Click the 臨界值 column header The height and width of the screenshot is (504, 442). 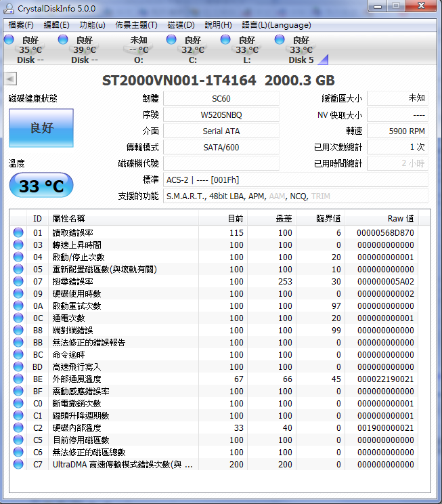[x=321, y=219]
